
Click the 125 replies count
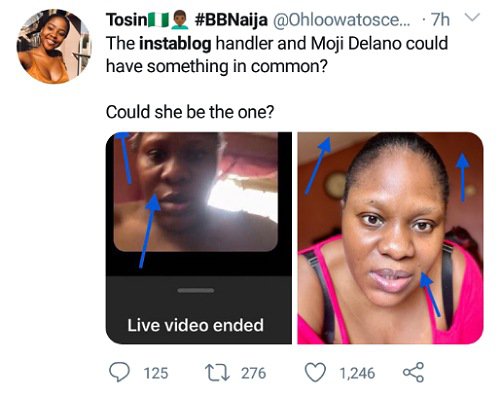(156, 373)
